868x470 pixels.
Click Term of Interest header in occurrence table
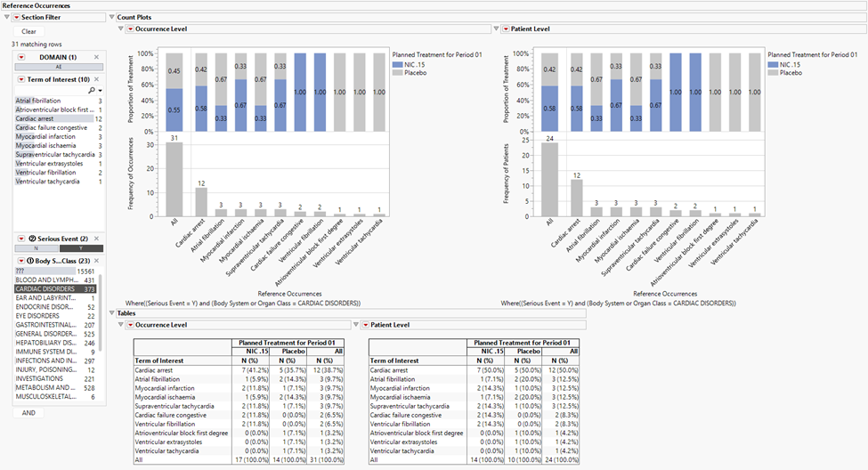[159, 361]
